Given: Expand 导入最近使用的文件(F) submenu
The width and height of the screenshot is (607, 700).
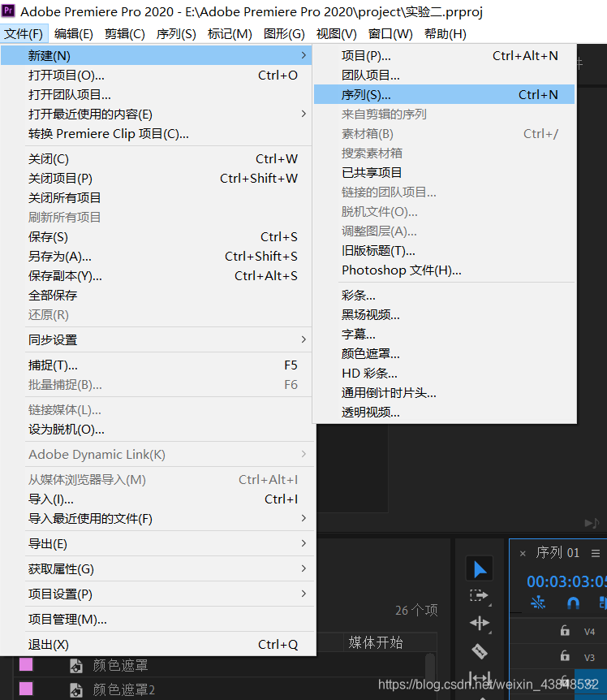Looking at the screenshot, I should coord(156,519).
